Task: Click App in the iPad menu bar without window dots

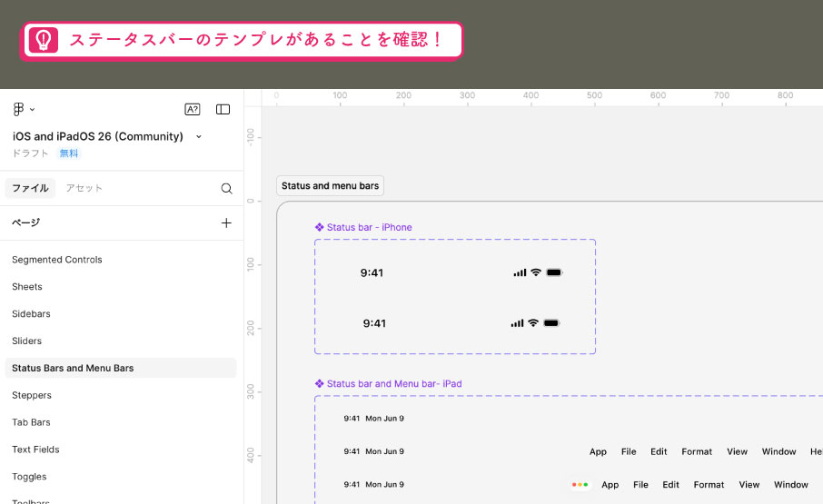Action: (598, 451)
